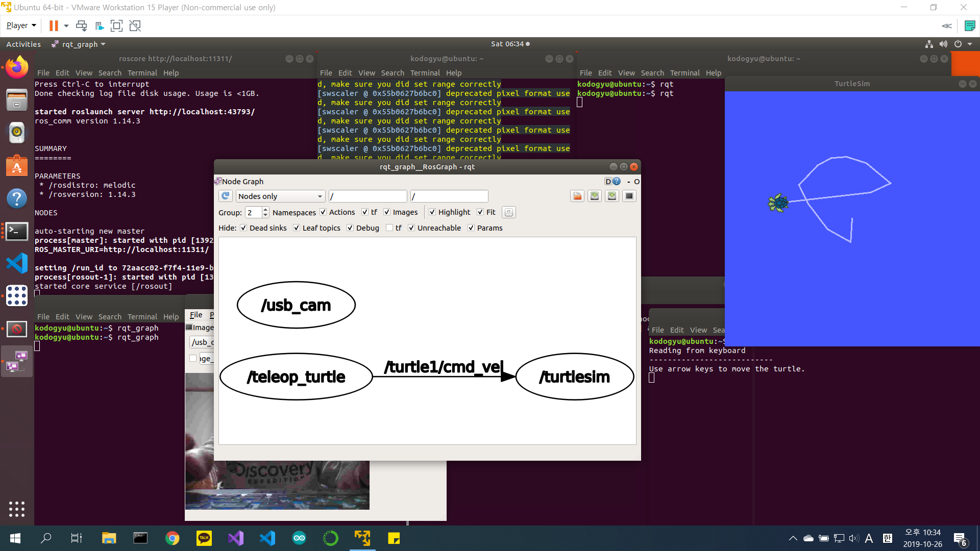Disable the Highlight checkbox

[x=432, y=212]
